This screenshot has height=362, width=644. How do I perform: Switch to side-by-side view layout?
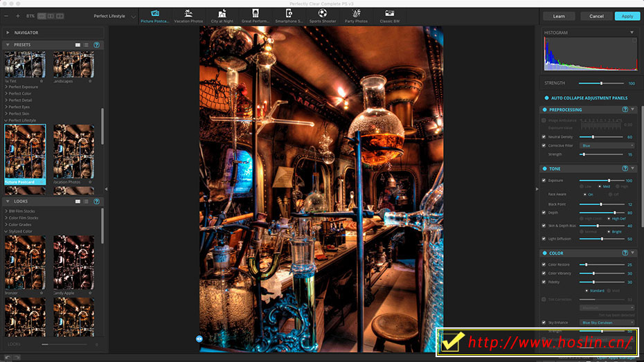pyautogui.click(x=60, y=16)
